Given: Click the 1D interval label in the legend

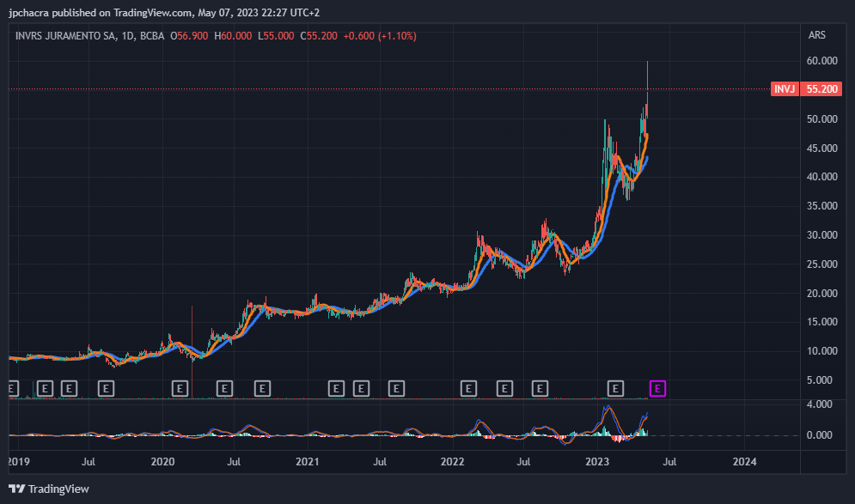Looking at the screenshot, I should (x=127, y=36).
